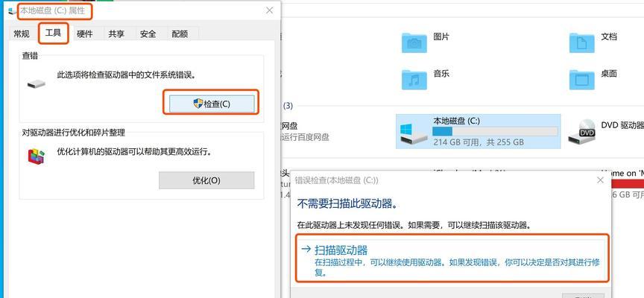The height and width of the screenshot is (298, 644).
Task: Close the 本地磁盘 (C:) 属性 dialog
Action: pyautogui.click(x=269, y=10)
